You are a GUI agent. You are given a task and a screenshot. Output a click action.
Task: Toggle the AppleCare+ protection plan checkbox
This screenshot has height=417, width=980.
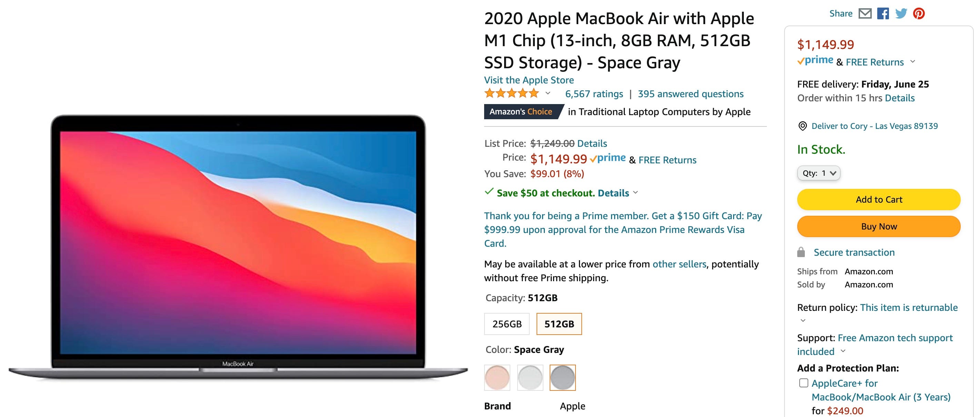803,381
